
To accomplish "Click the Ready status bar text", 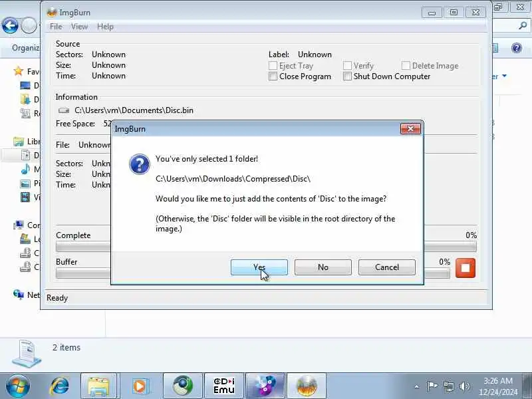I will point(57,298).
